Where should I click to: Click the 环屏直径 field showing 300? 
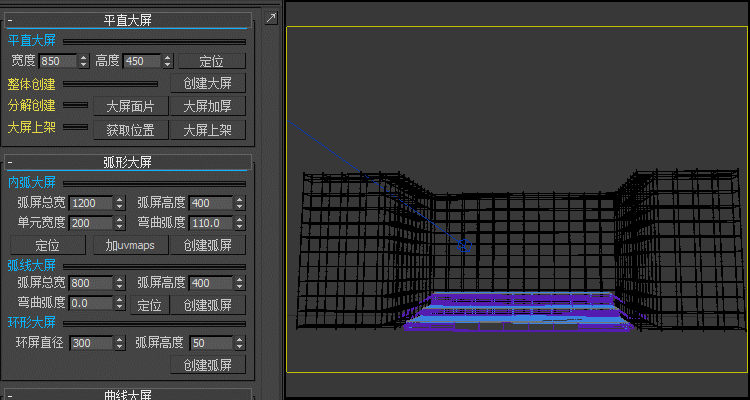tap(91, 343)
